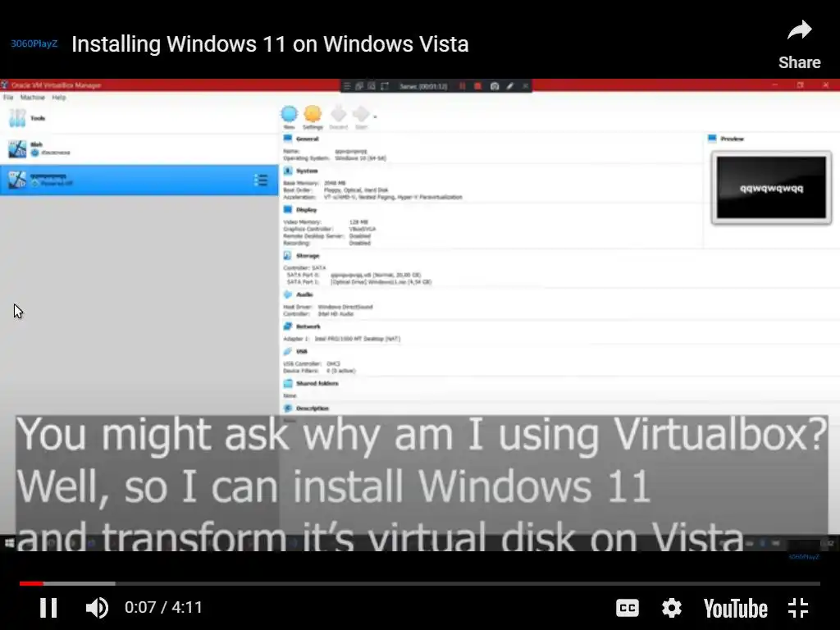This screenshot has height=630, width=840.
Task: Click the New machine toolbar icon
Action: [290, 117]
